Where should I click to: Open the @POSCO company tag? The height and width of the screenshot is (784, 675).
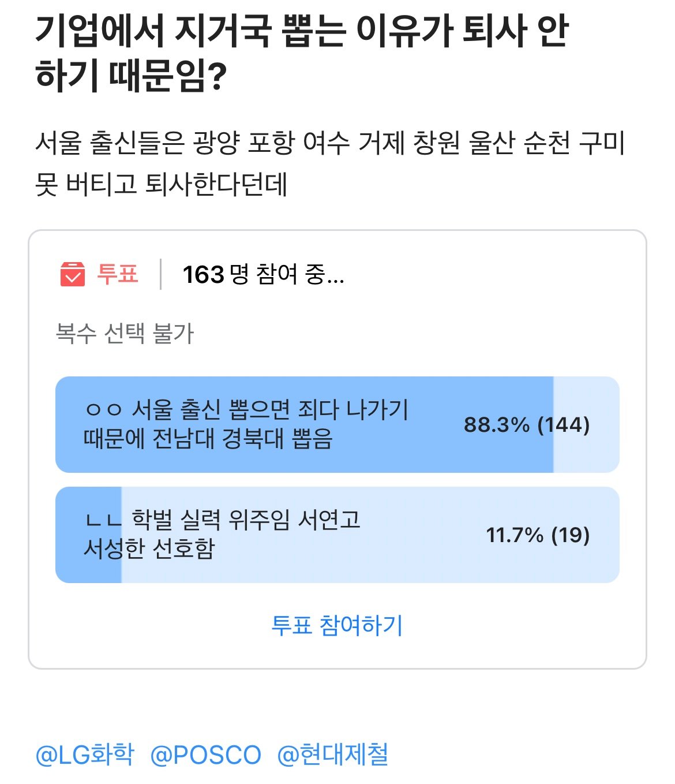coord(205,755)
